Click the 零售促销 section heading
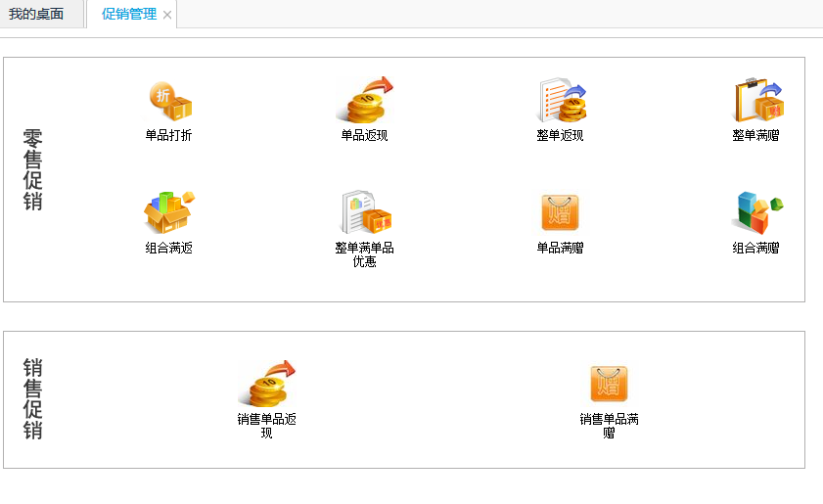This screenshot has height=504, width=823. click(x=33, y=169)
